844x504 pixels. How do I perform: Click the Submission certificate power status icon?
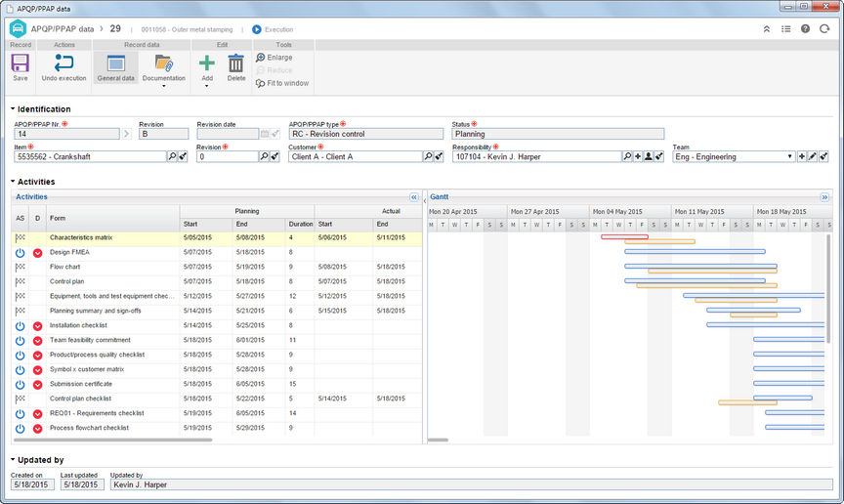click(x=20, y=385)
